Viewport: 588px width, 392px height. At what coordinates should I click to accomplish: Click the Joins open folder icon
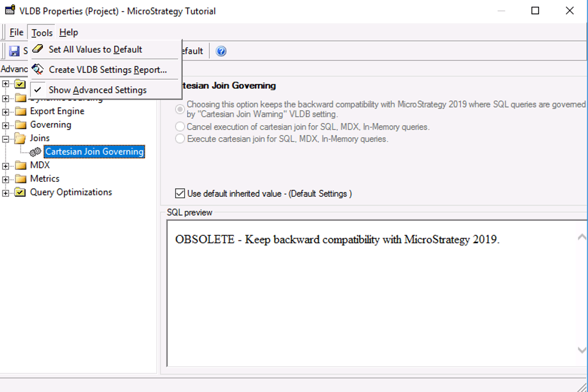21,138
